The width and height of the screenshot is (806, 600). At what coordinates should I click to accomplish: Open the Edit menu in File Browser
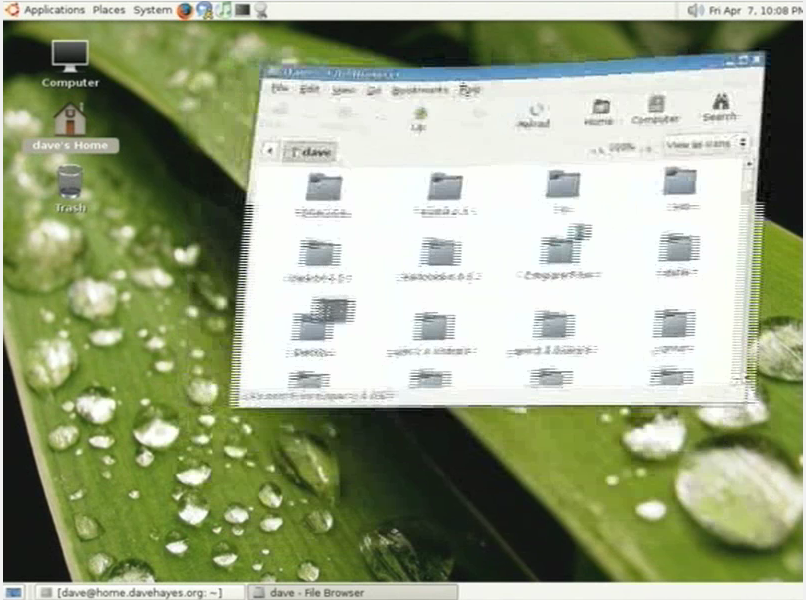(x=309, y=89)
